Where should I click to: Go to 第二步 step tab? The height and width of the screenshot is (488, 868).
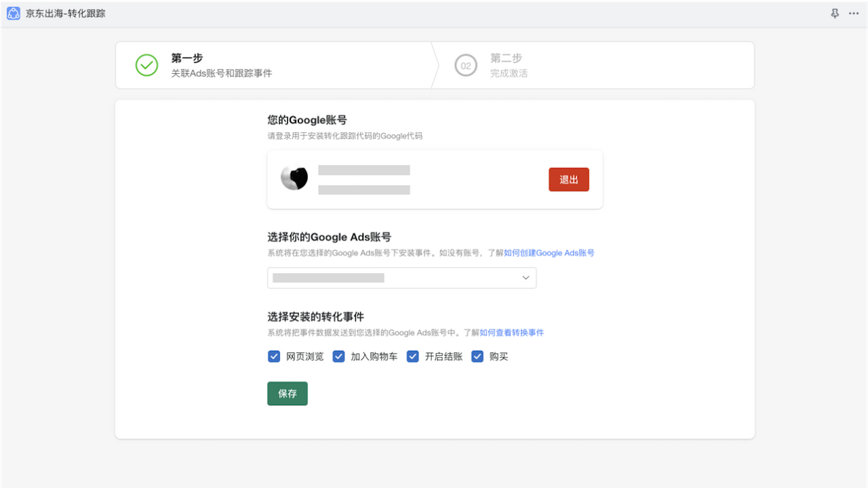click(x=593, y=65)
